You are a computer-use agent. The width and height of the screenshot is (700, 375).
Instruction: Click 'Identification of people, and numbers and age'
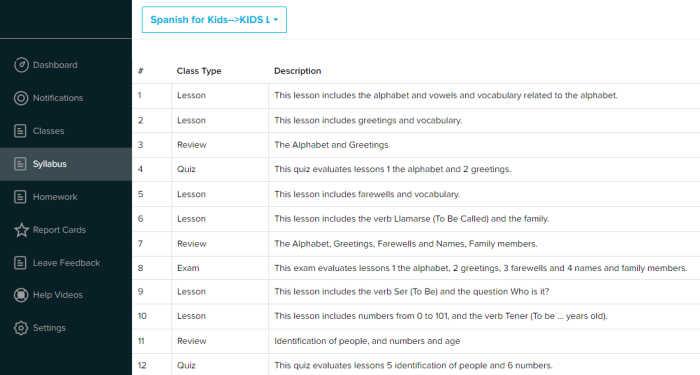click(367, 341)
